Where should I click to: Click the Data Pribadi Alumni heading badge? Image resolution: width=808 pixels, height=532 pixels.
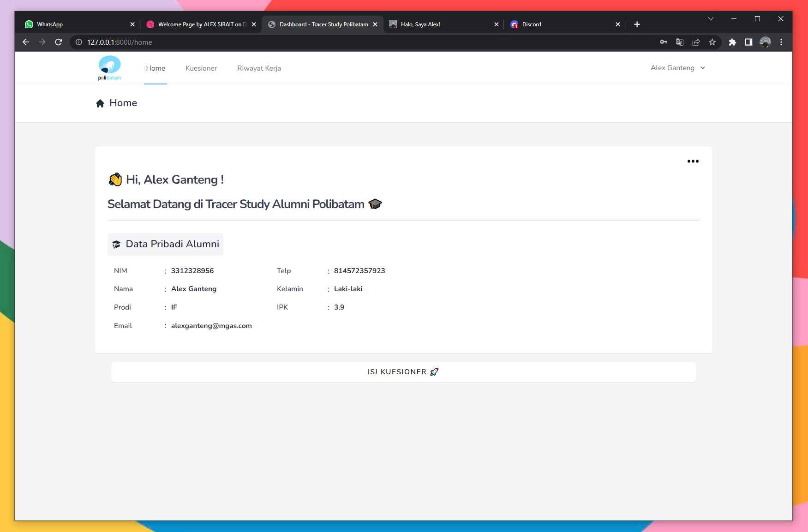click(x=165, y=244)
